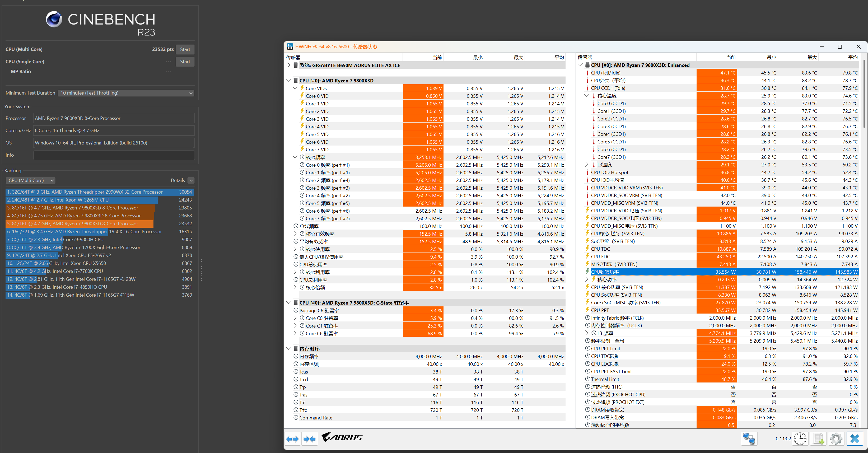Start the CPU Multi Core test

click(x=185, y=49)
